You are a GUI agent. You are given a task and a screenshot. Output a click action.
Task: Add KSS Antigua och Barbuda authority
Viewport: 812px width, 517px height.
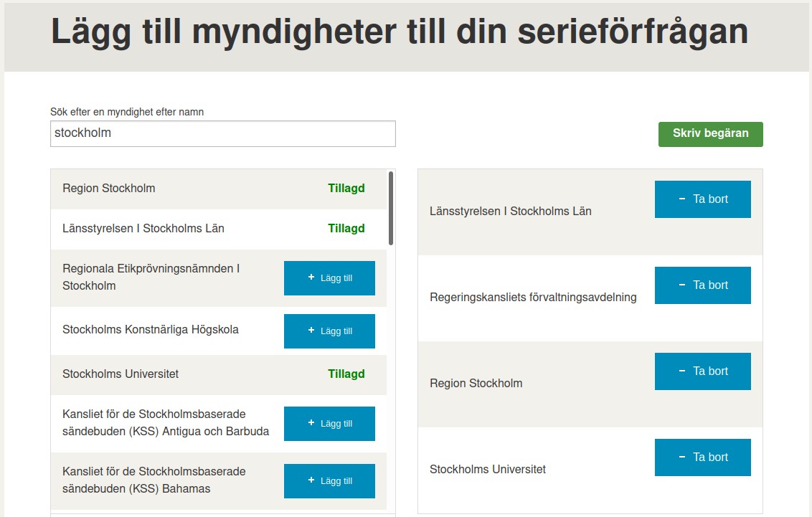click(329, 423)
